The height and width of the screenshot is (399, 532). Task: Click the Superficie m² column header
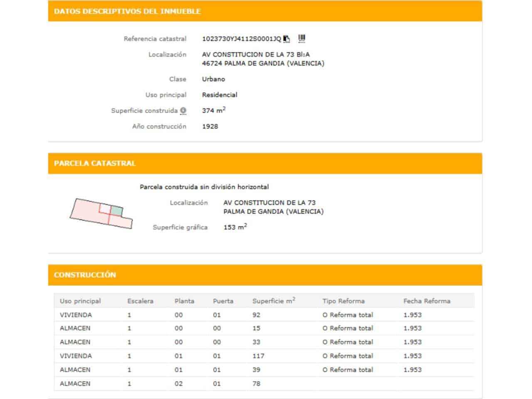pyautogui.click(x=273, y=301)
